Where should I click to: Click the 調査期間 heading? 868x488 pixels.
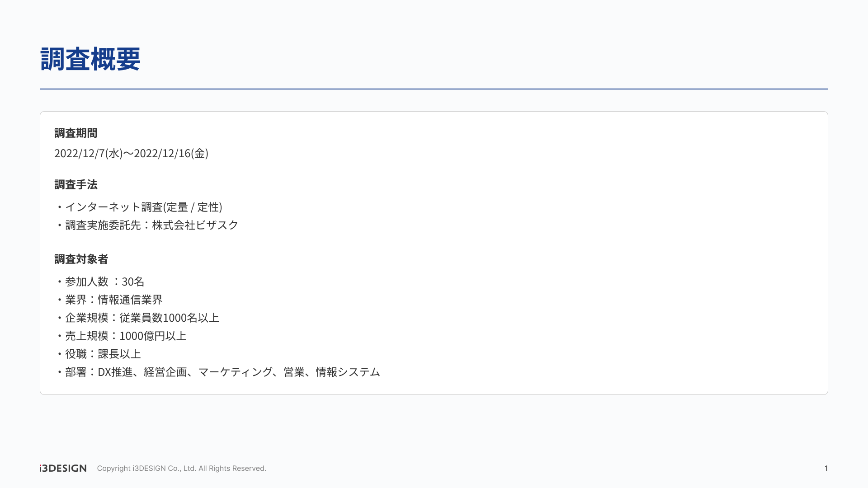pos(76,133)
